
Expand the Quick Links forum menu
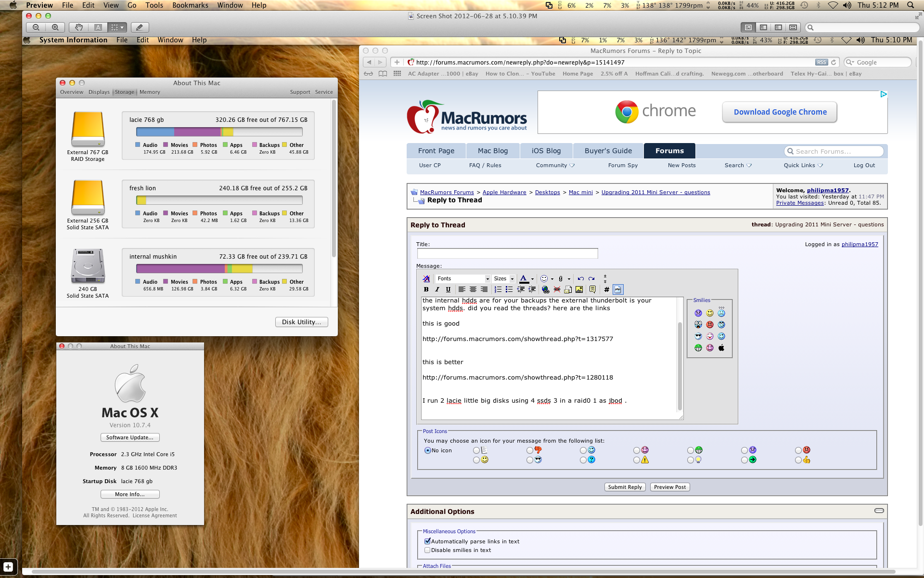(803, 165)
